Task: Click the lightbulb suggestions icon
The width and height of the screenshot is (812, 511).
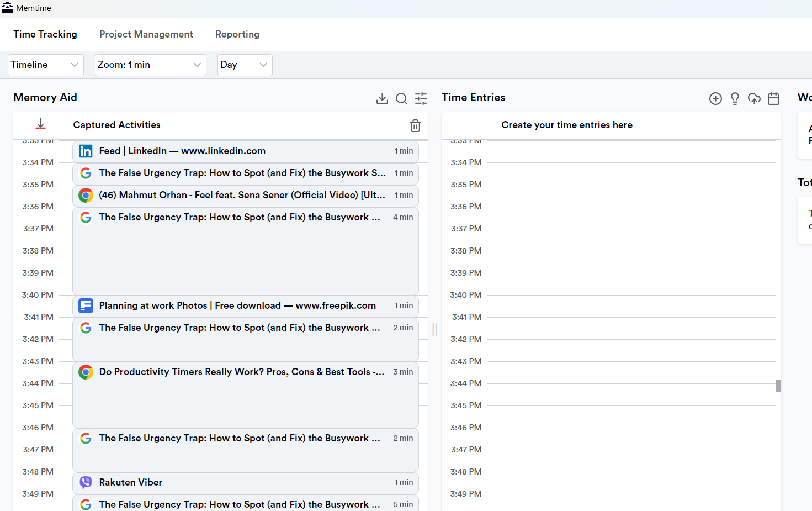Action: (x=735, y=98)
